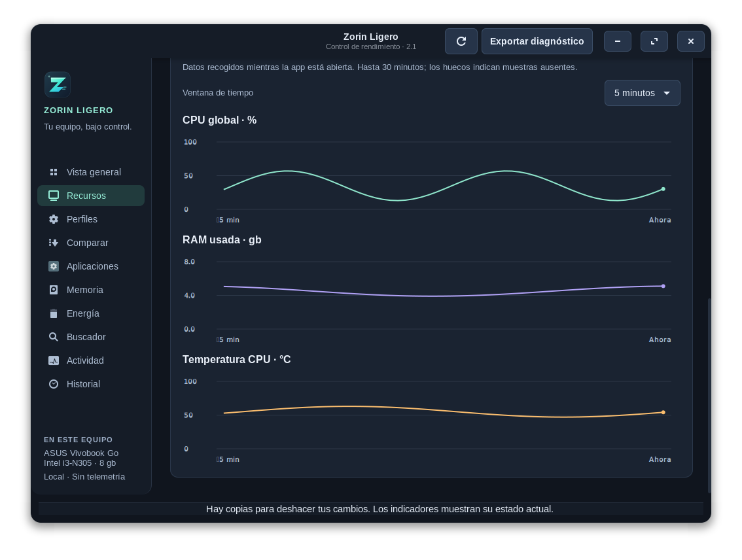Open the Memoria section

point(91,290)
